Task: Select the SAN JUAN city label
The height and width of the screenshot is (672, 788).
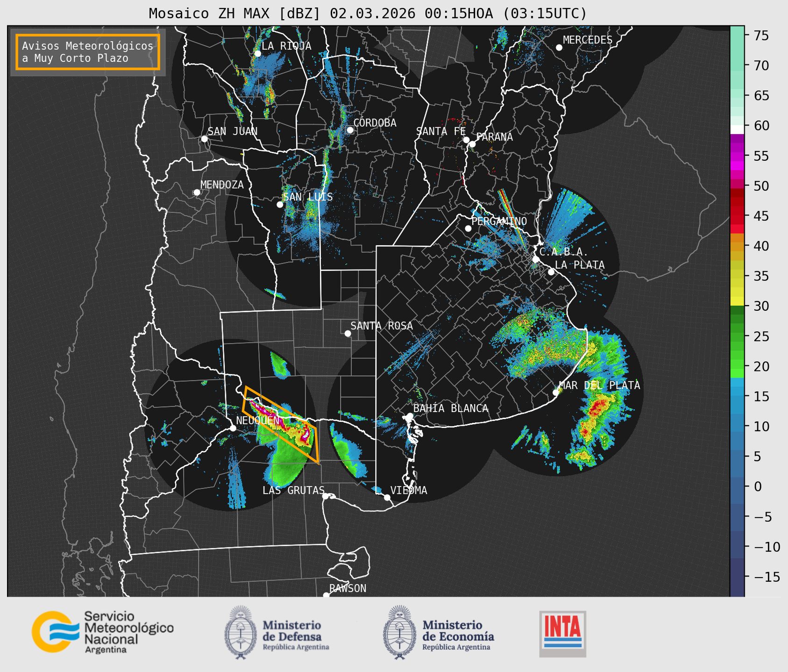Action: (x=232, y=131)
